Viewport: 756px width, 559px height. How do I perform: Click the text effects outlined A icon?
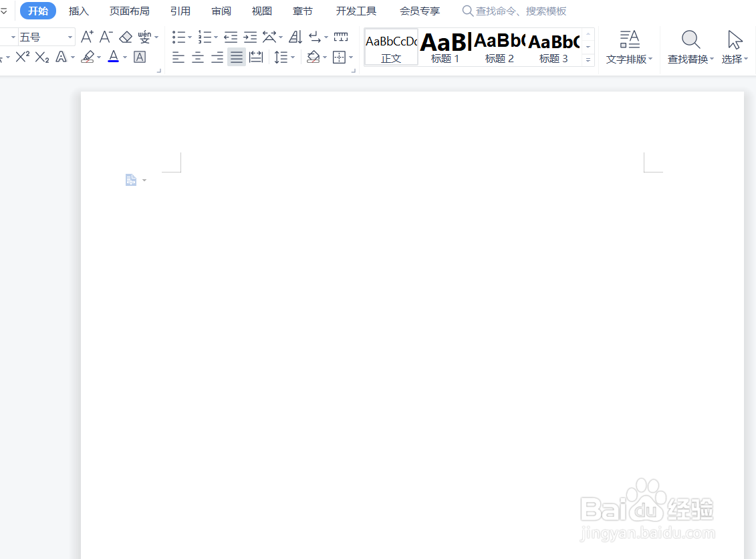61,57
